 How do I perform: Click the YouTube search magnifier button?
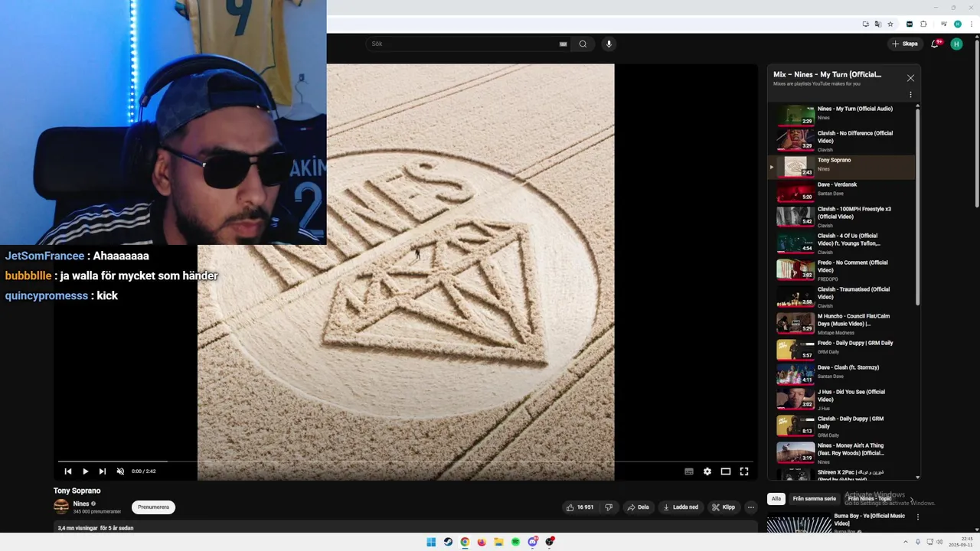click(583, 44)
